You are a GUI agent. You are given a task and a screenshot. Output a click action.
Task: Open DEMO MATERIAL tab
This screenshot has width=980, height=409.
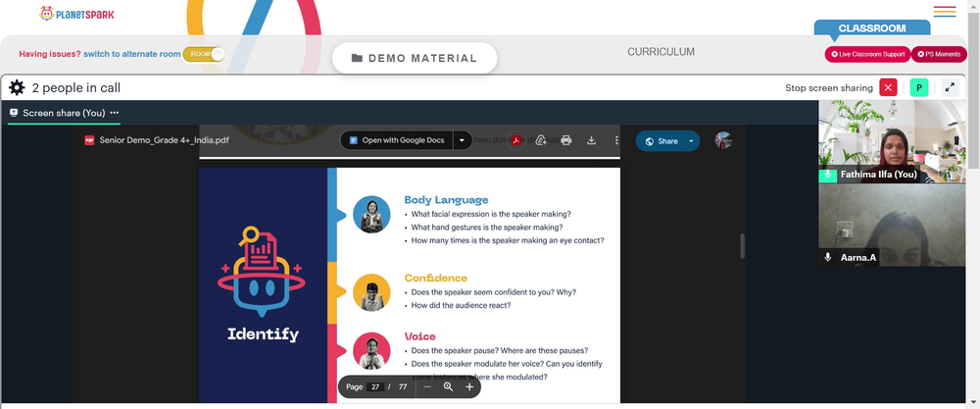coord(415,58)
